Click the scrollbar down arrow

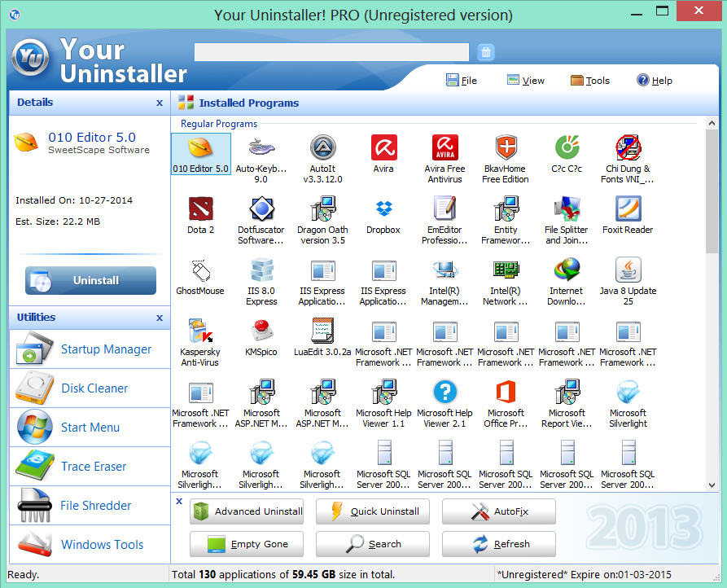point(712,485)
